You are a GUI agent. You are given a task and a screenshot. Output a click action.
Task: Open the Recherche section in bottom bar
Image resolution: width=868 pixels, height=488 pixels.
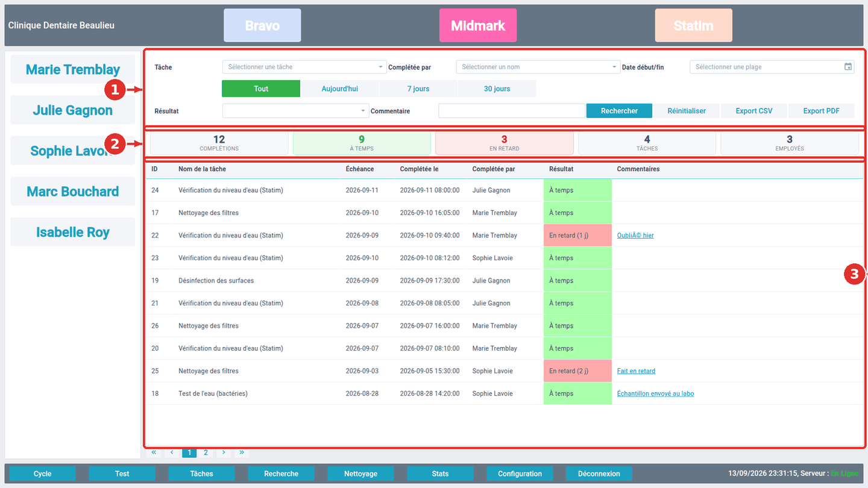tap(281, 474)
